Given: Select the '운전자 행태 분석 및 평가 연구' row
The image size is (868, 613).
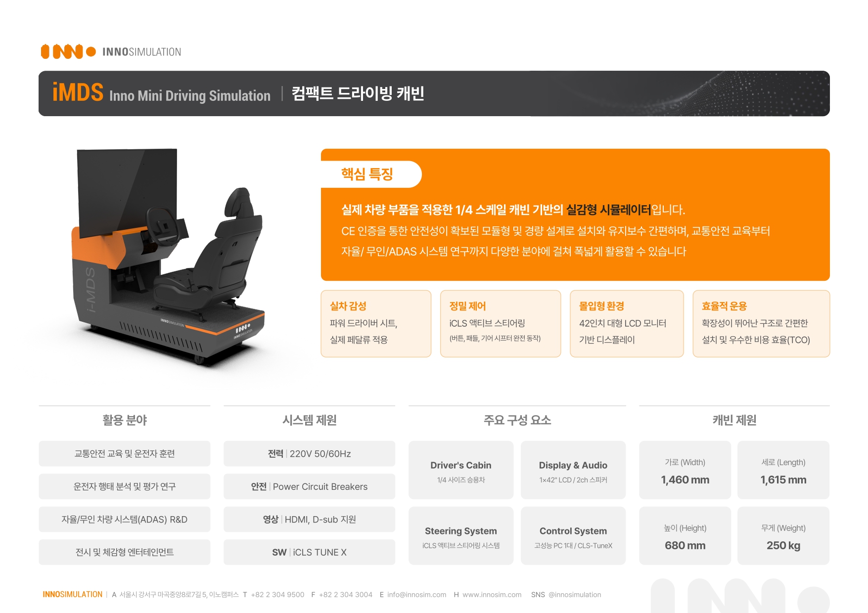Looking at the screenshot, I should tap(125, 486).
